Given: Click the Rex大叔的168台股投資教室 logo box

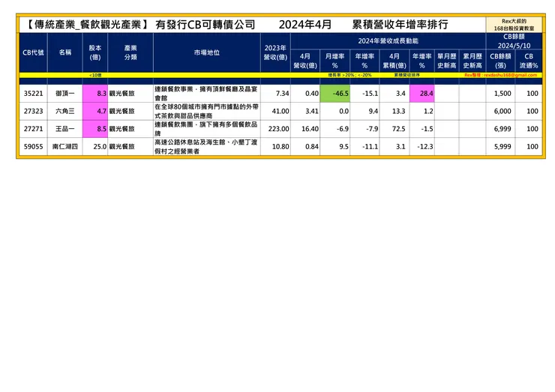Looking at the screenshot, I should [x=514, y=25].
